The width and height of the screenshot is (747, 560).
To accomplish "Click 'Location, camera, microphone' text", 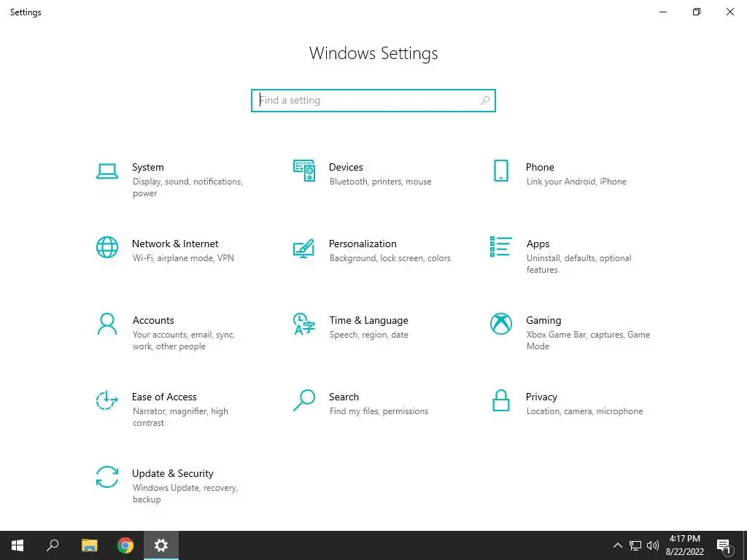I will tap(584, 411).
